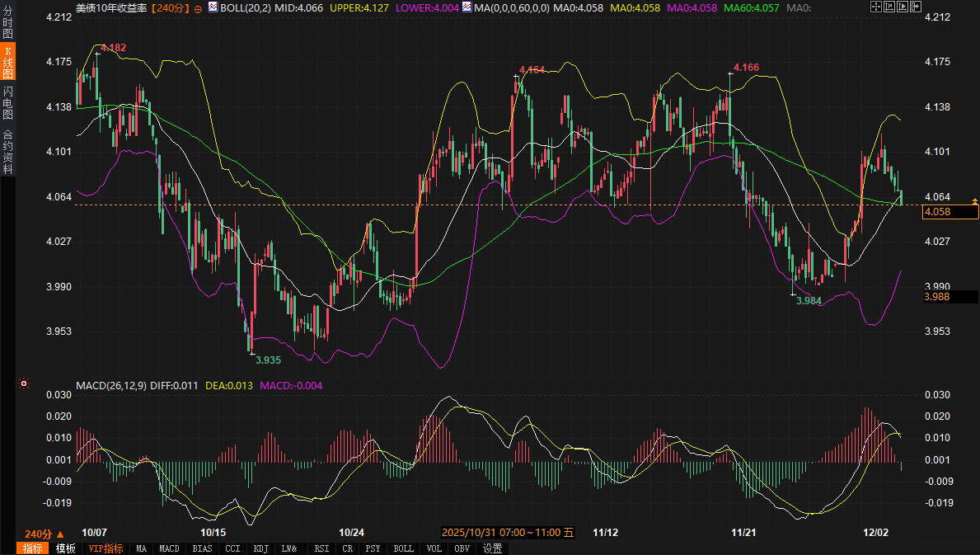
Task: Click the BOLL indicator chart icon
Action: coord(213,7)
